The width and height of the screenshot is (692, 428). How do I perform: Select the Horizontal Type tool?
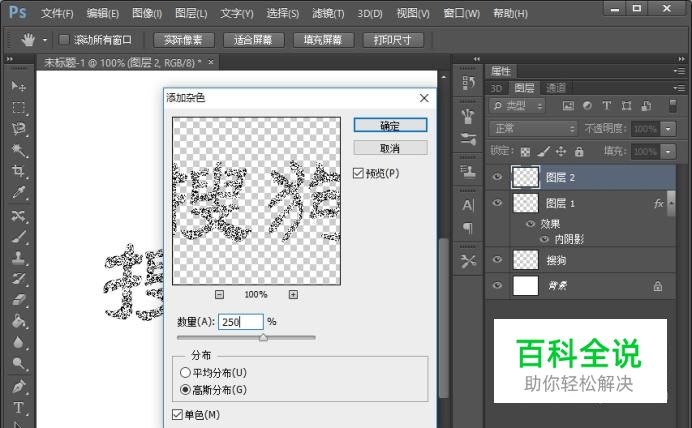point(18,407)
